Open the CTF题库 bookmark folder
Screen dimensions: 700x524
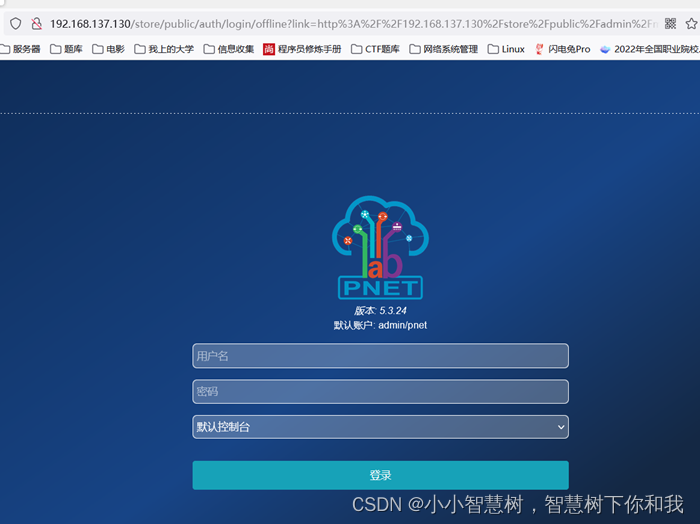pos(375,49)
